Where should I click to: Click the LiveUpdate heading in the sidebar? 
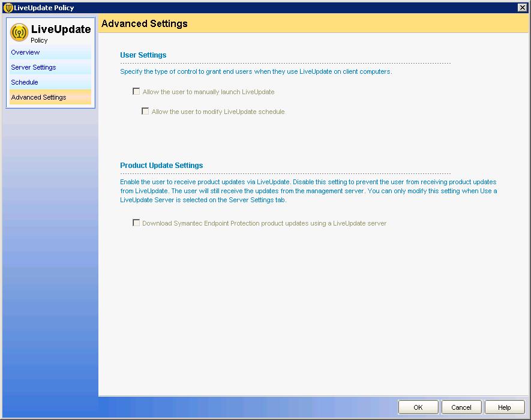pyautogui.click(x=61, y=29)
